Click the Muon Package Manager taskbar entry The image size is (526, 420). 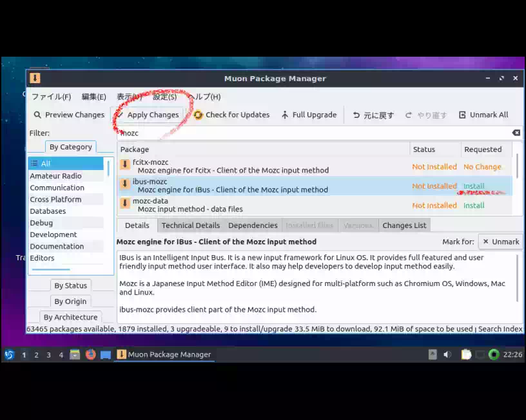click(x=164, y=354)
